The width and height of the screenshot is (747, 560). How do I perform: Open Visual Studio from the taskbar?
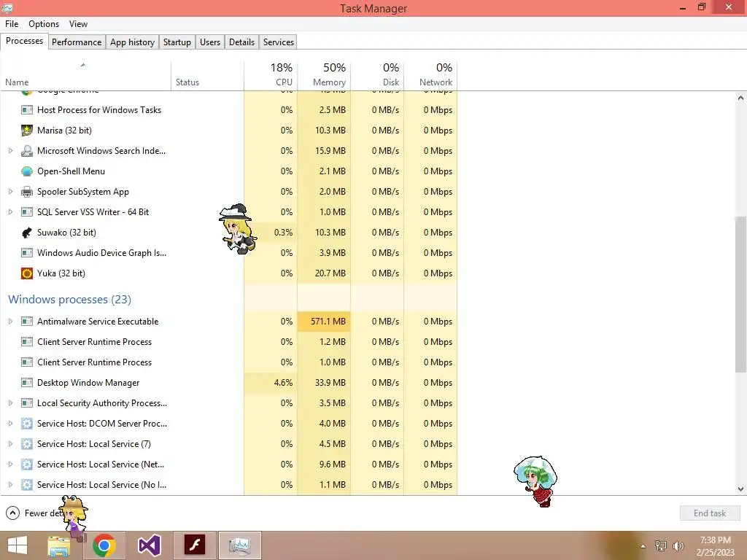149,545
